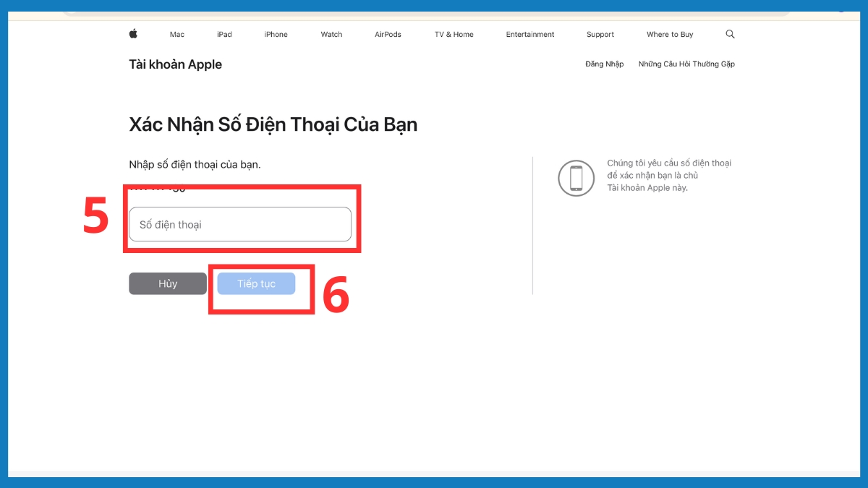Open the search icon in navigation
Screen dimensions: 868x488
[x=730, y=33]
